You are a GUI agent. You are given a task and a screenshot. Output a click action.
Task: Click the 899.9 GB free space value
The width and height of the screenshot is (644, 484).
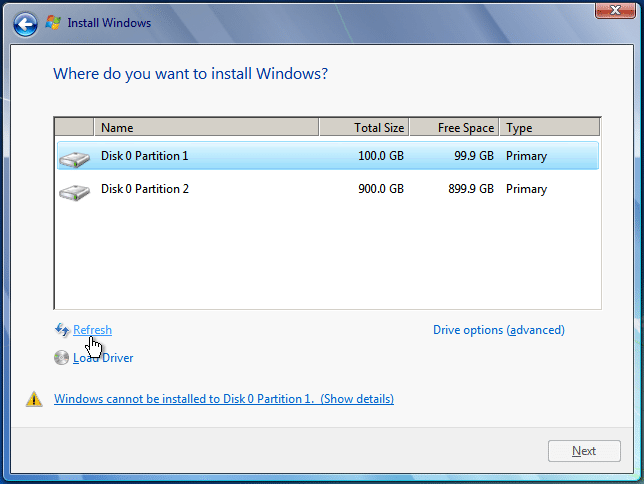point(471,189)
